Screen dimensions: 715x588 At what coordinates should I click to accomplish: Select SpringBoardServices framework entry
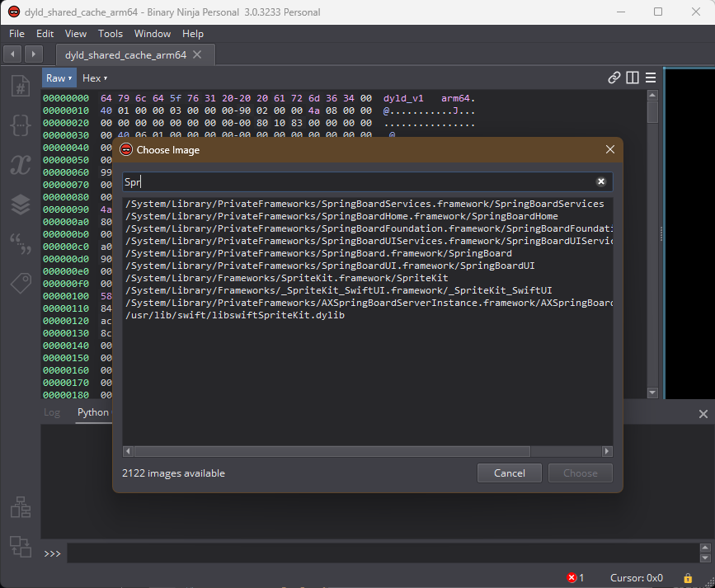(367, 204)
